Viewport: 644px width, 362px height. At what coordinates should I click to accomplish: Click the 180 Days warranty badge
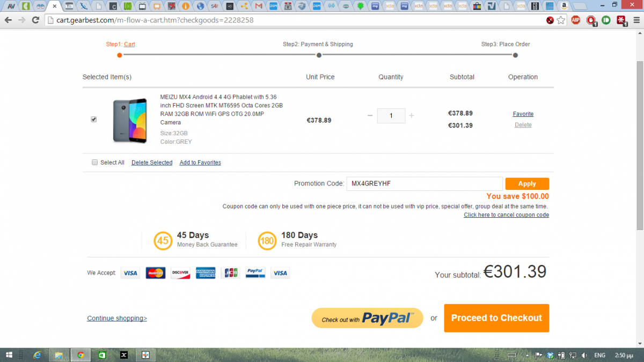pos(267,240)
